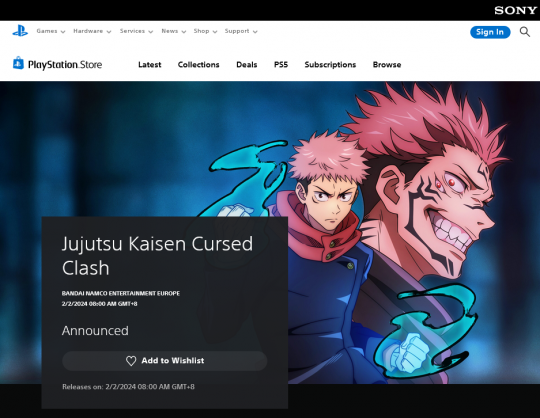This screenshot has width=540, height=418.
Task: Click the PlayStation Store shopping bag icon
Action: [18, 64]
